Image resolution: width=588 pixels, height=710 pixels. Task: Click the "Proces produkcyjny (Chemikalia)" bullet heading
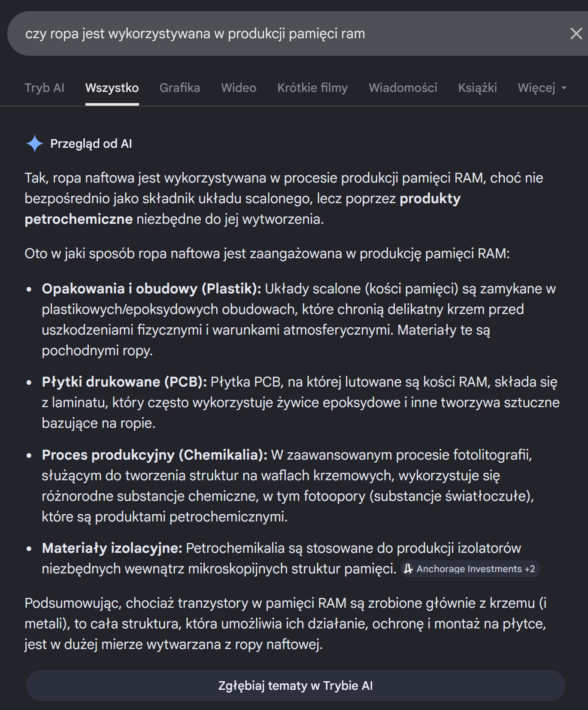(155, 455)
